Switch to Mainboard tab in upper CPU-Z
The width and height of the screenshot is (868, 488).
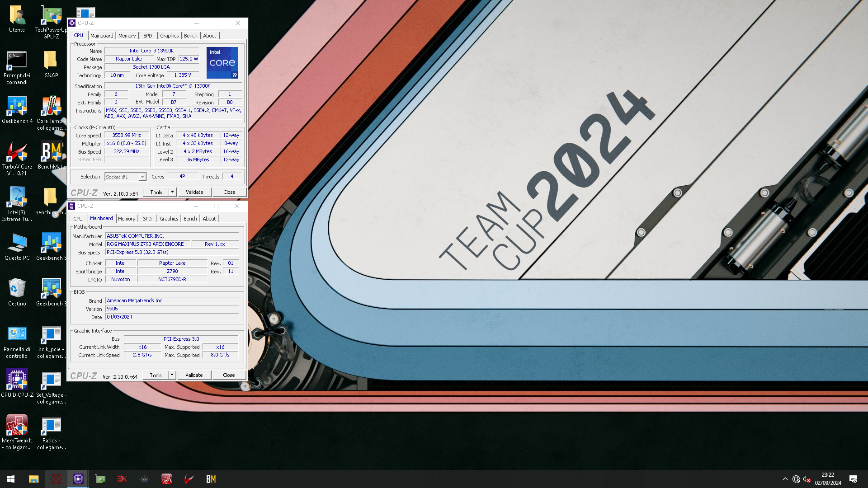102,36
